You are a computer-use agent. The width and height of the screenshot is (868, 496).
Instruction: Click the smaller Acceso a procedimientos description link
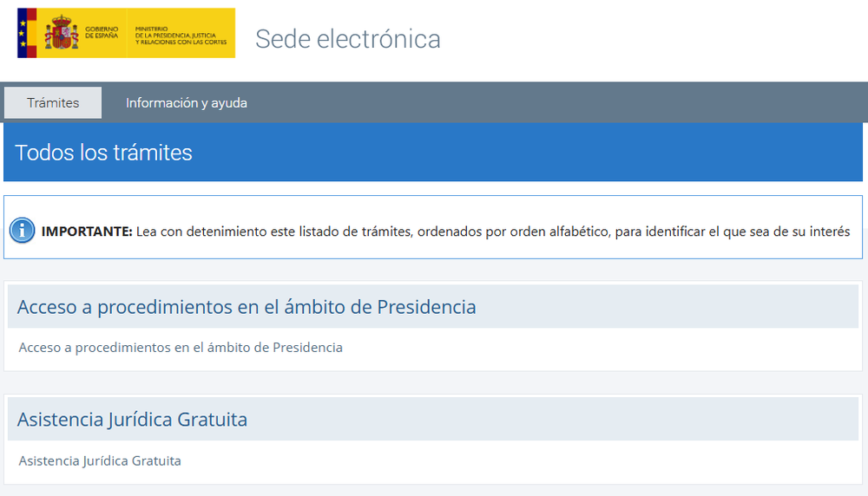pyautogui.click(x=181, y=347)
